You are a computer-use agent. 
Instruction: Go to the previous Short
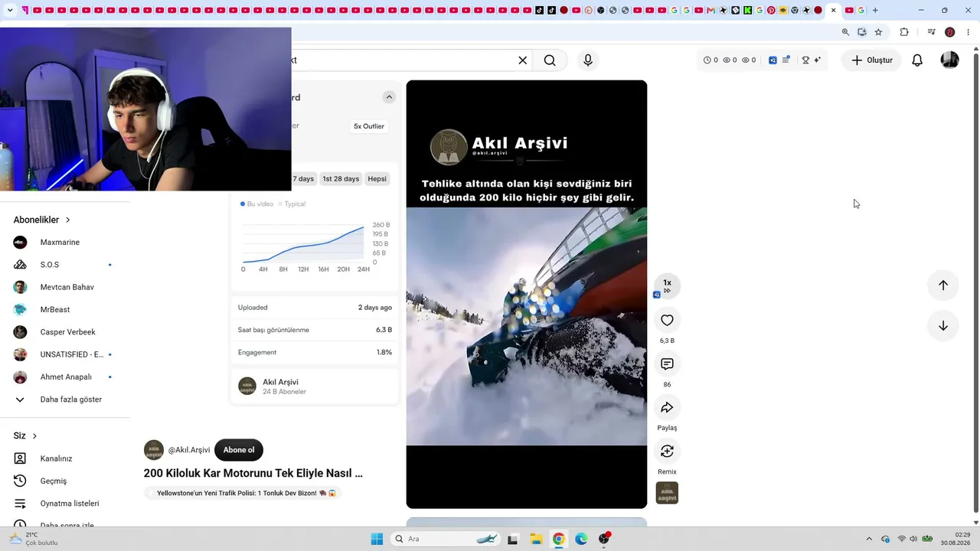943,285
